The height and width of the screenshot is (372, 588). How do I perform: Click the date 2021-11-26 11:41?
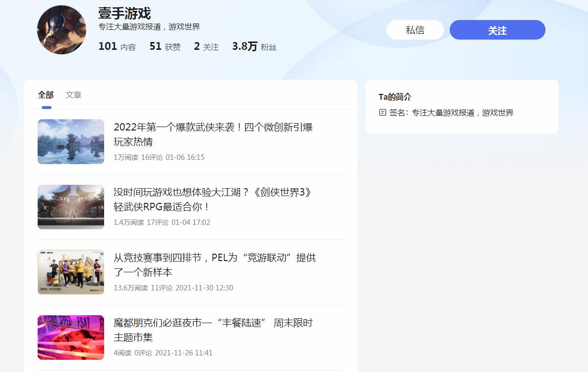click(184, 353)
